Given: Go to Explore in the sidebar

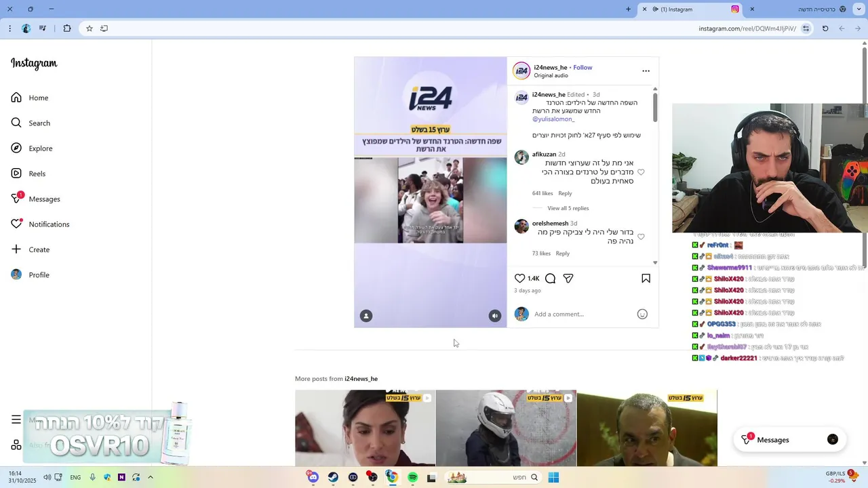Looking at the screenshot, I should point(32,148).
